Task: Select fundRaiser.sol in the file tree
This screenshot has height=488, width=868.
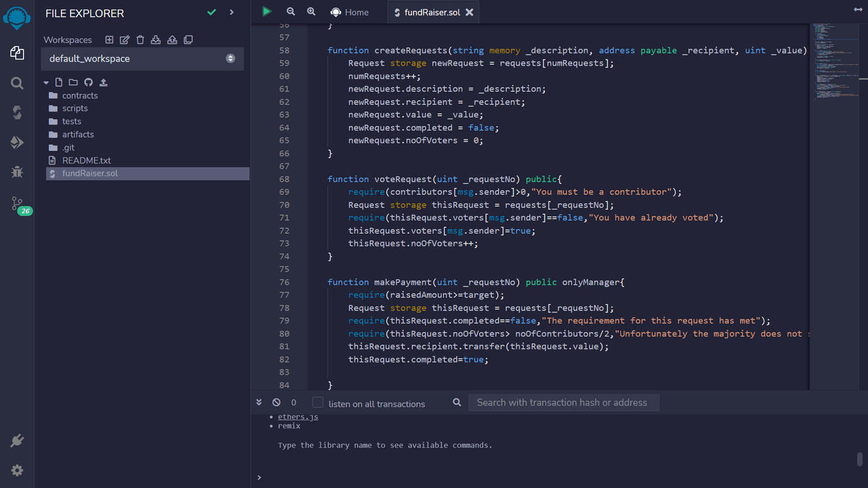Action: [148, 174]
